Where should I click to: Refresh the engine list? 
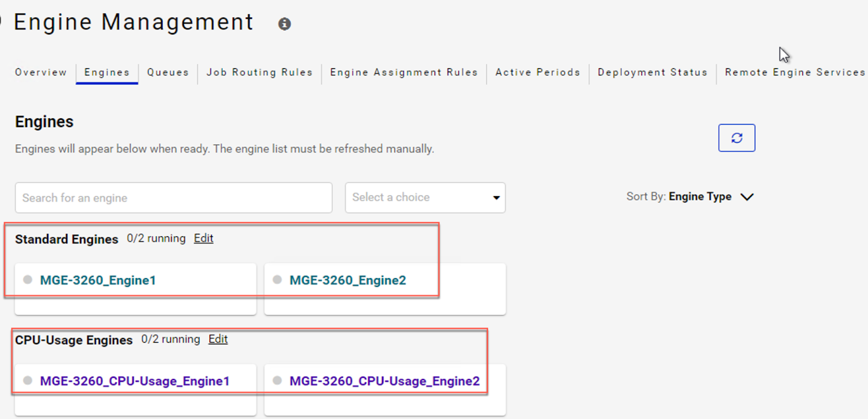coord(737,138)
